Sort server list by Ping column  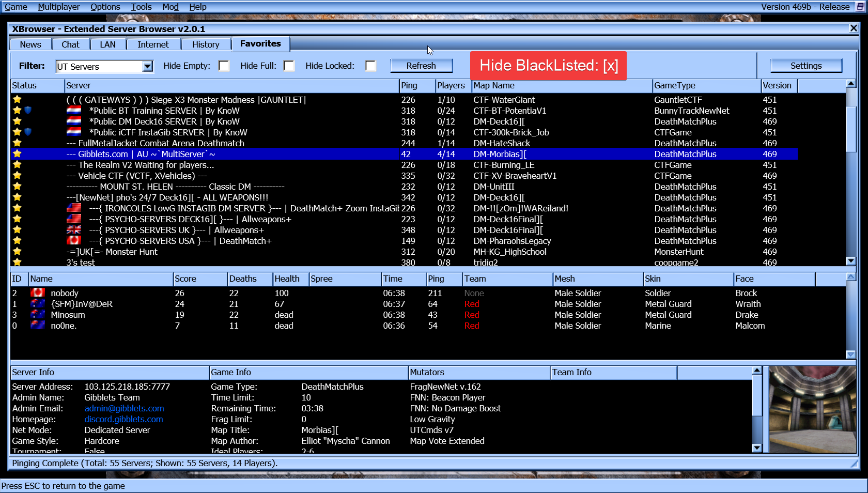[x=417, y=86]
